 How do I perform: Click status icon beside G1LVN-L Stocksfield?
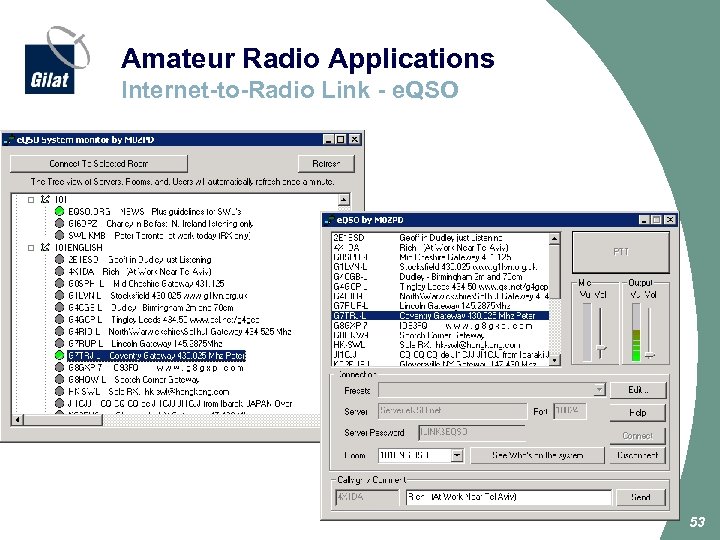tap(59, 295)
